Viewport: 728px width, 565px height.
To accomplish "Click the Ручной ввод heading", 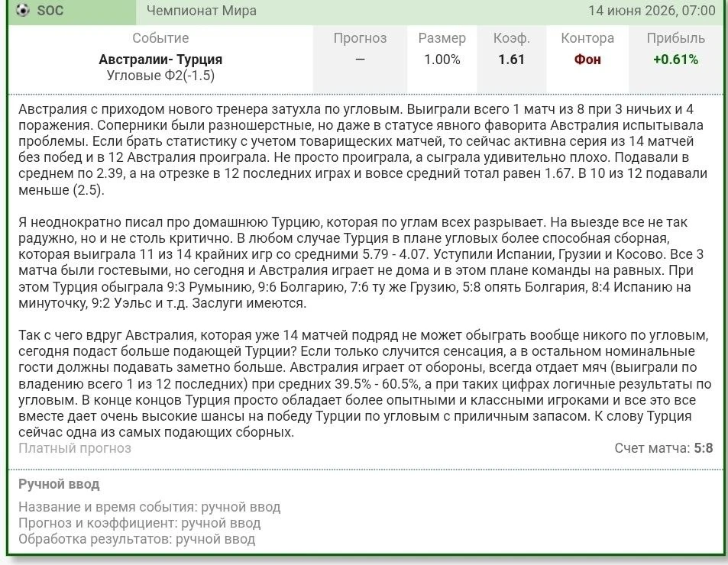I will [59, 484].
